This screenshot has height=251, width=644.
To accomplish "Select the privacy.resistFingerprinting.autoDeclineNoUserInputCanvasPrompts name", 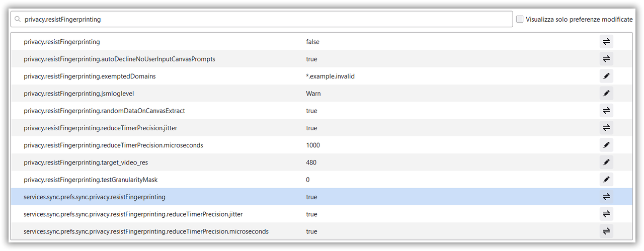I will (119, 59).
